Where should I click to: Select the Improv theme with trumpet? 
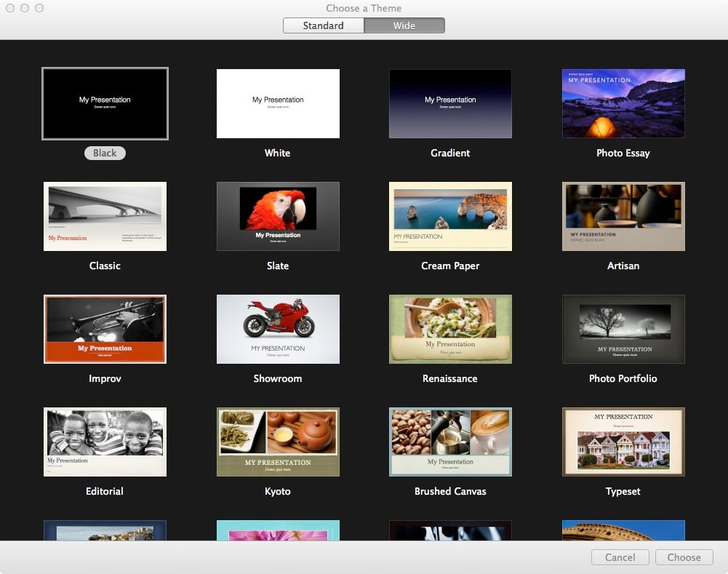pyautogui.click(x=105, y=330)
